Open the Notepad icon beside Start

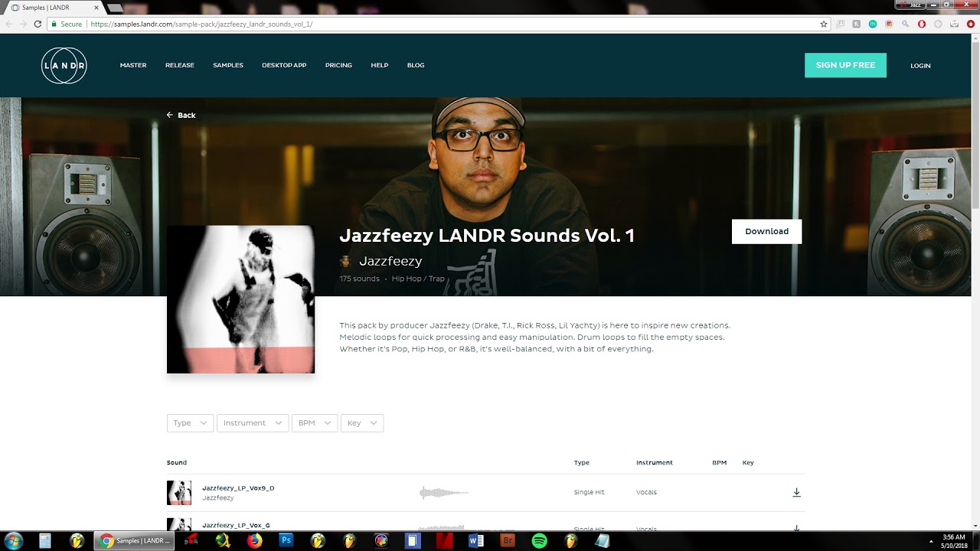pos(45,540)
